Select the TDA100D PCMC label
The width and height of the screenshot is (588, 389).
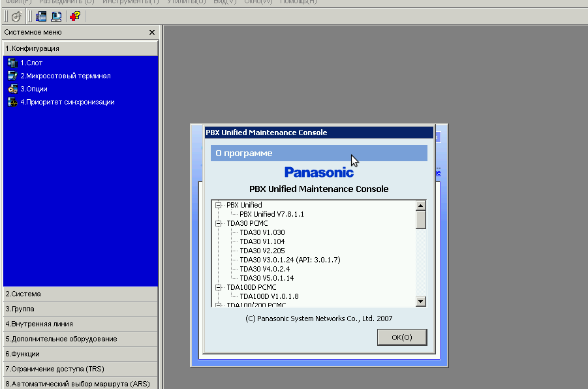[x=251, y=287]
